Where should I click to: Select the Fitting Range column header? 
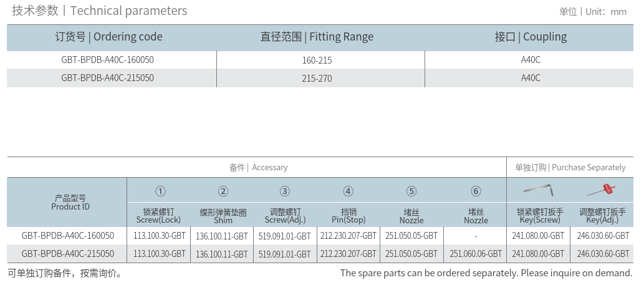pyautogui.click(x=317, y=37)
